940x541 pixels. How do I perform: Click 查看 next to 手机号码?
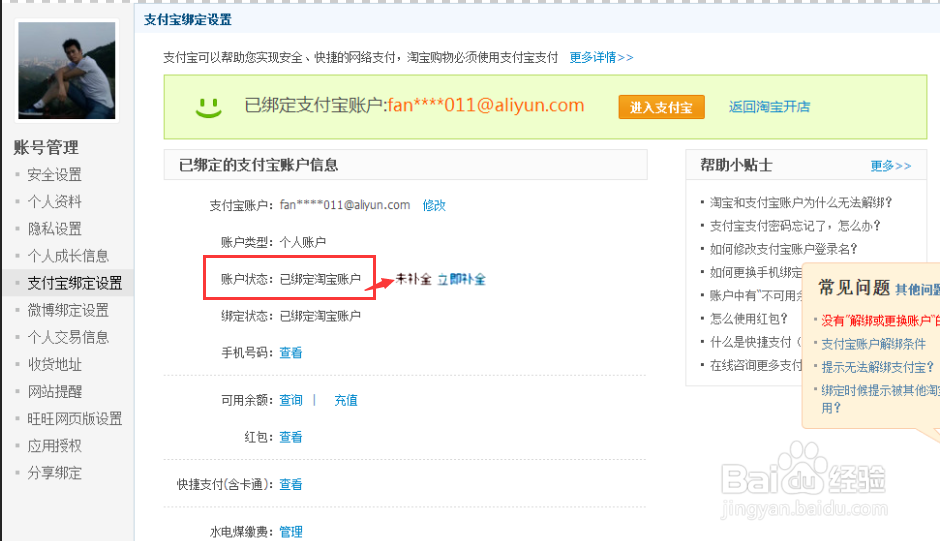pyautogui.click(x=291, y=353)
